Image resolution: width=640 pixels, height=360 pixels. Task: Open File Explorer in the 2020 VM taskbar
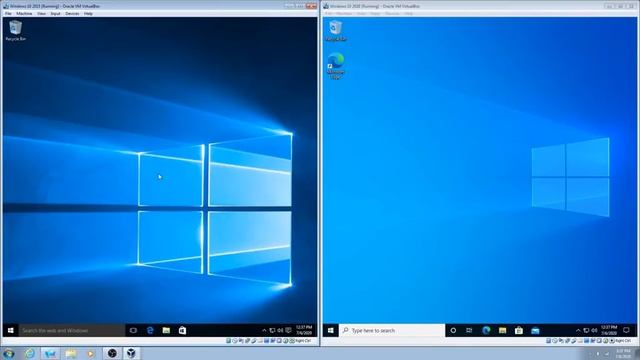coord(502,330)
